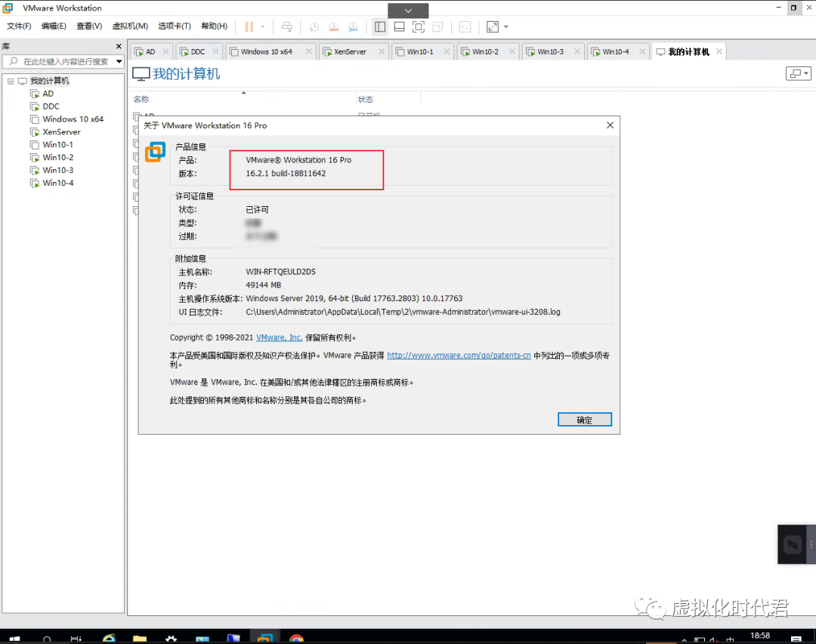Open the power options arrow beside pause
Image resolution: width=816 pixels, height=644 pixels.
point(263,26)
